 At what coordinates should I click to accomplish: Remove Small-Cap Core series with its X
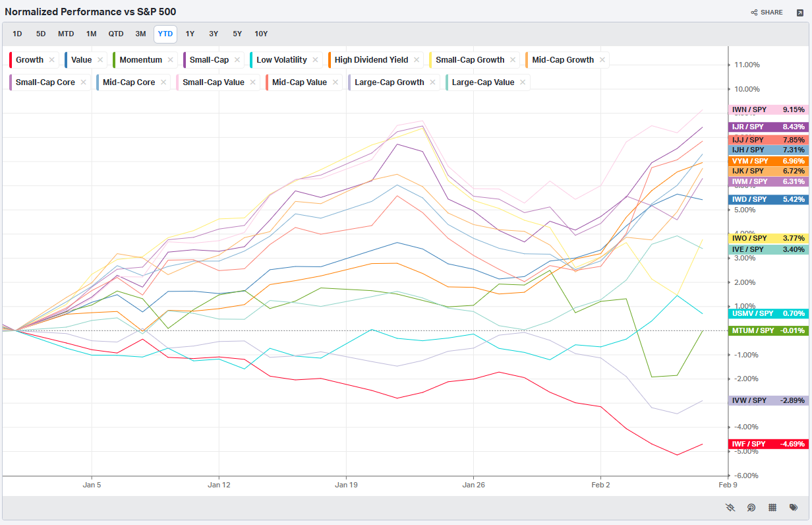pos(84,82)
